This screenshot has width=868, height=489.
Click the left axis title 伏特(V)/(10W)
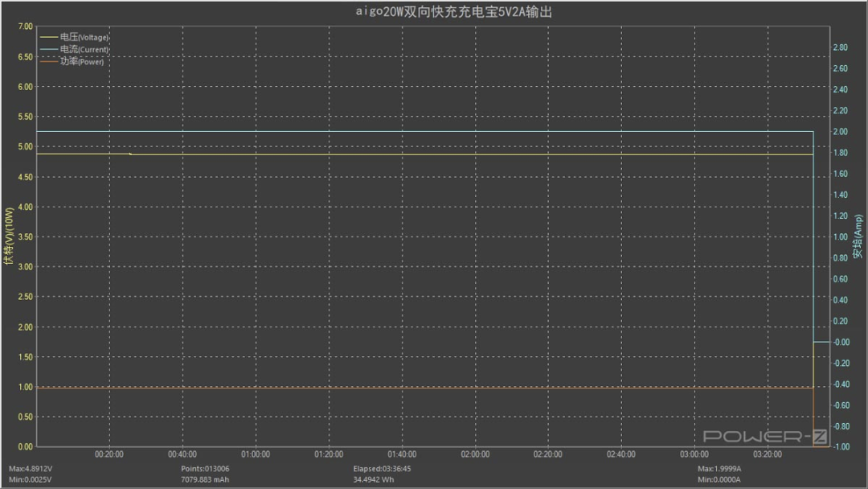coord(8,236)
